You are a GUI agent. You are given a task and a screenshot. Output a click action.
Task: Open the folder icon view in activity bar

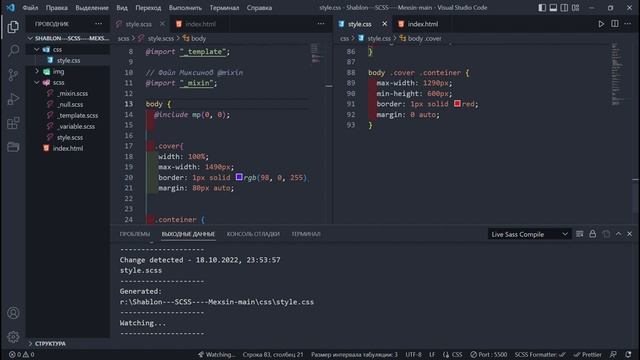click(x=13, y=147)
